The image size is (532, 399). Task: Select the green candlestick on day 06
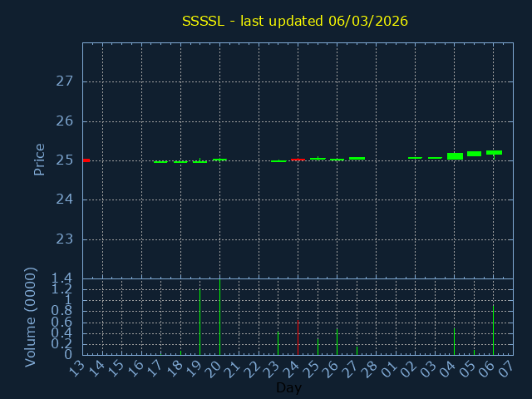[x=494, y=152]
